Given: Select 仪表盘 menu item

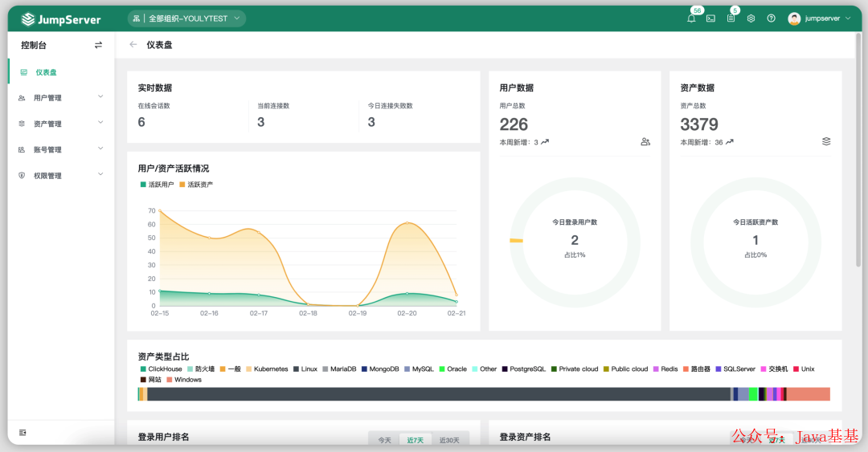Looking at the screenshot, I should tap(61, 72).
